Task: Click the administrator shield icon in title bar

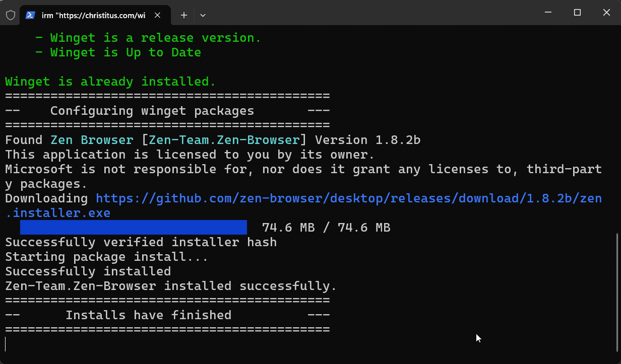Action: [10, 15]
